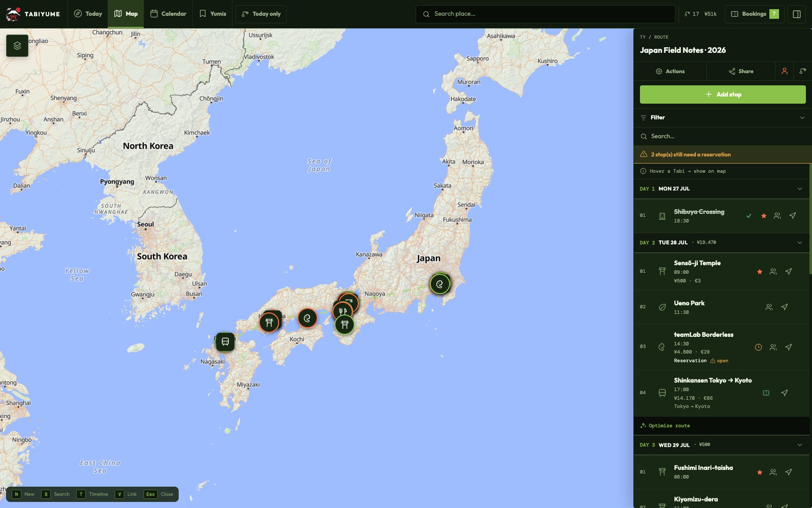Open companions icon for teamLab Borderless
The image size is (812, 508).
point(773,347)
